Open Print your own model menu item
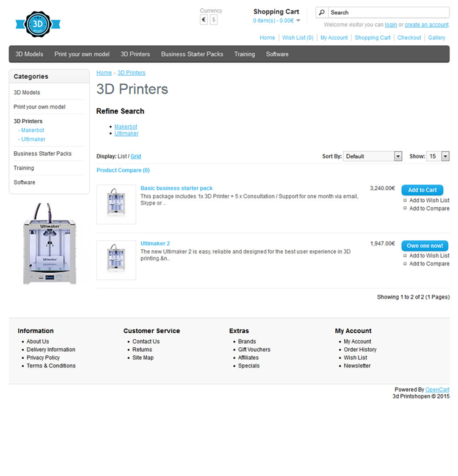 [x=82, y=54]
